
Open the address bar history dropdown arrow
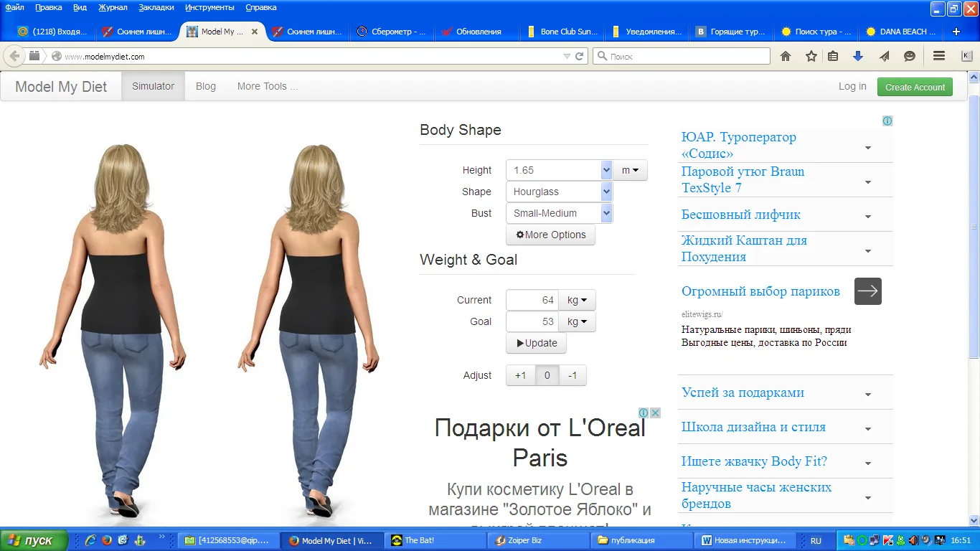pos(567,56)
